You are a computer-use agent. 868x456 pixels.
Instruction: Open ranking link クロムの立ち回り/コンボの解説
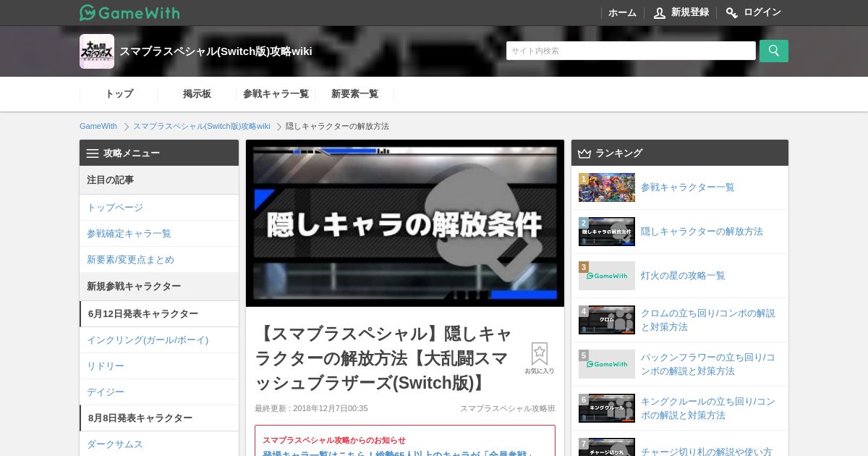point(708,320)
